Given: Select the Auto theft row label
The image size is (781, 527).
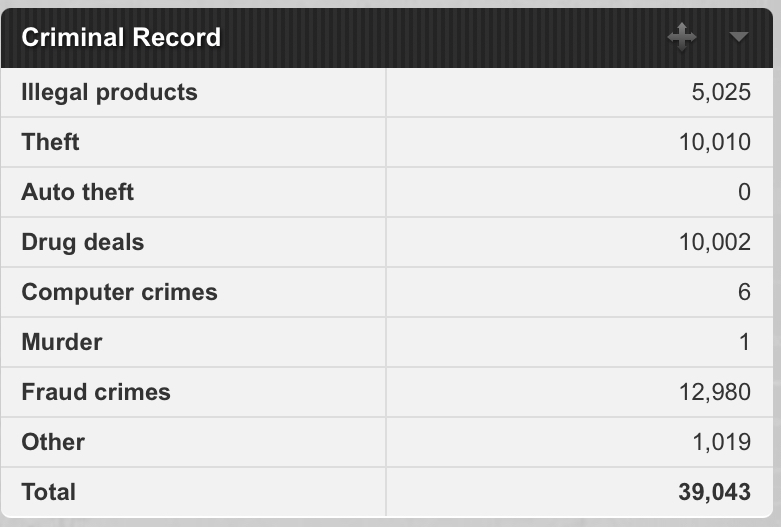Looking at the screenshot, I should tap(78, 192).
